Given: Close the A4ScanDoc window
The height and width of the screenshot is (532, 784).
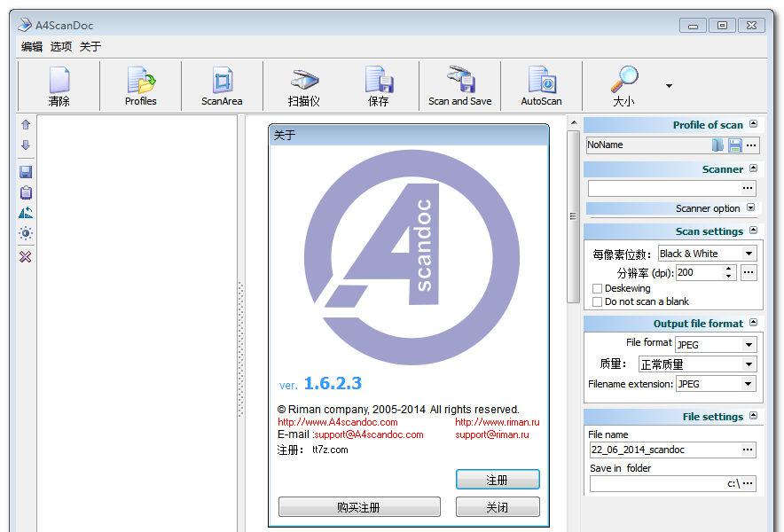Looking at the screenshot, I should coord(751,26).
